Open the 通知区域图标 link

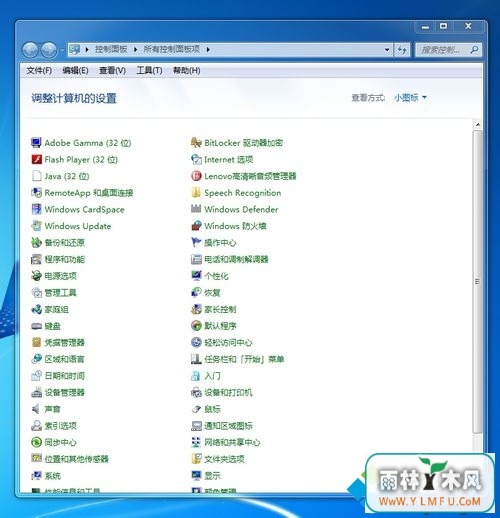point(228,426)
